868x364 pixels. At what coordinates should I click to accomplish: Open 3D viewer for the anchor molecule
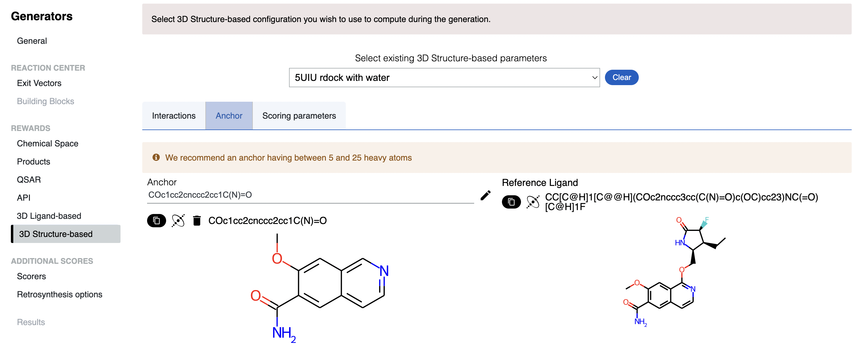click(178, 221)
